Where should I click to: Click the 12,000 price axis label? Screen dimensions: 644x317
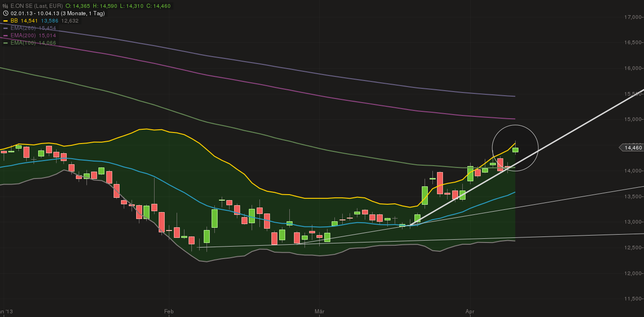pyautogui.click(x=632, y=273)
